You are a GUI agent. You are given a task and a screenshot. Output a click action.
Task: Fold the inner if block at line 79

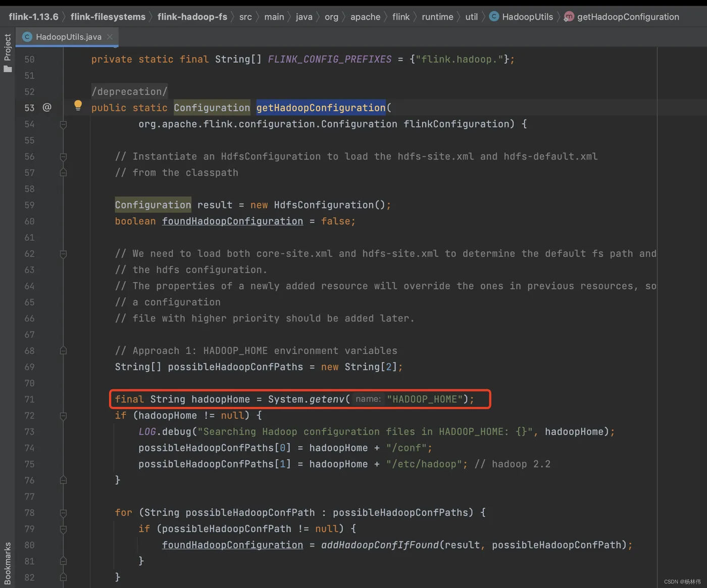pos(63,529)
